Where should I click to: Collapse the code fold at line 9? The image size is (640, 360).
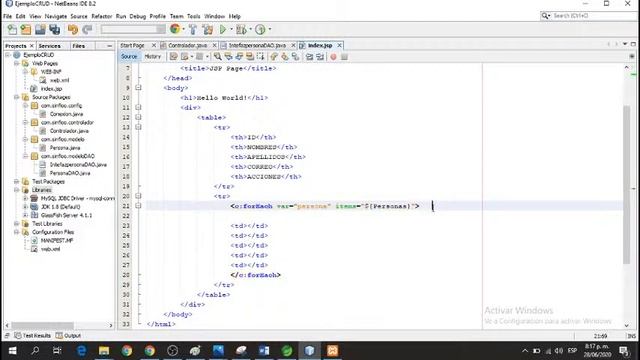[138, 88]
